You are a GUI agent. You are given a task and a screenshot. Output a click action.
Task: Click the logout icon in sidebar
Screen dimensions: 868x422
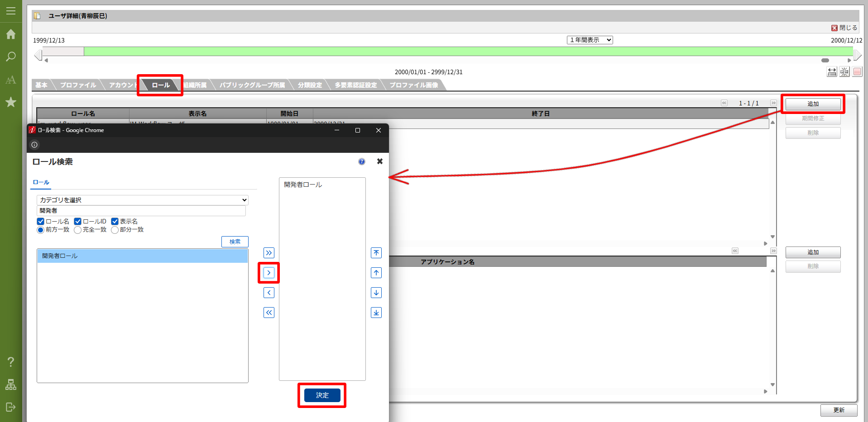11,407
